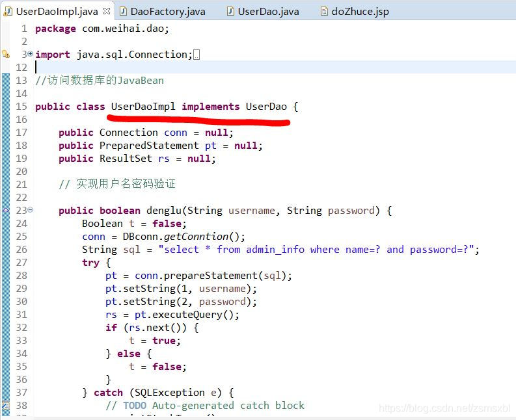516x420 pixels.
Task: Click the username parameter on line 23
Action: point(251,211)
